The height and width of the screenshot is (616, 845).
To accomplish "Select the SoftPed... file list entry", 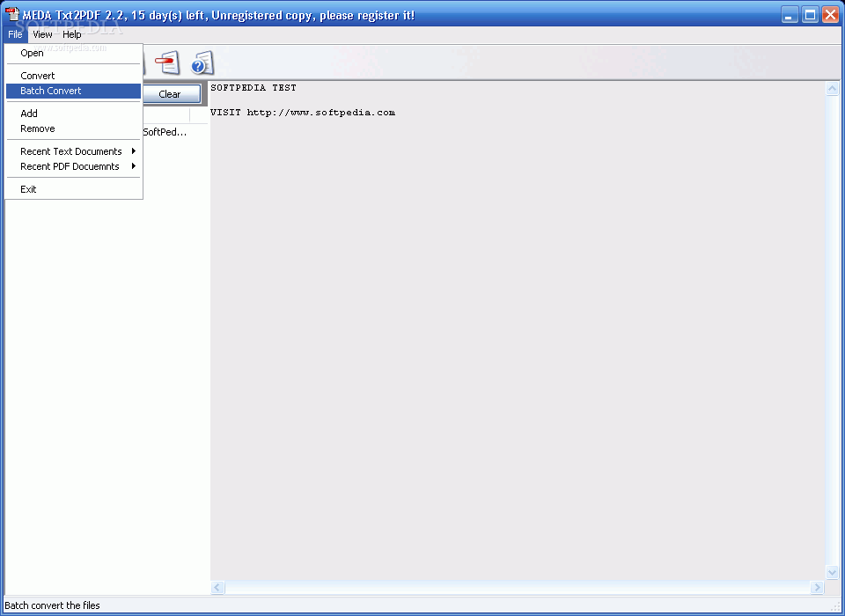I will (165, 132).
